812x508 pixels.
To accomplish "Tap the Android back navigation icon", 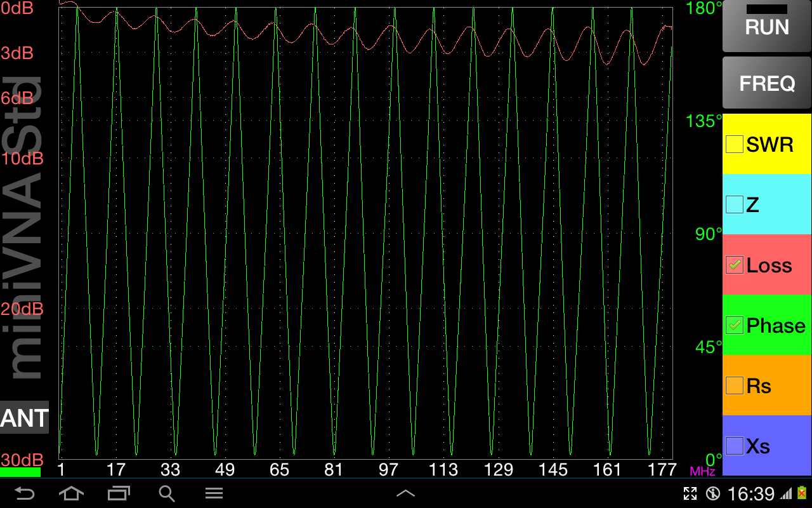I will click(x=24, y=493).
